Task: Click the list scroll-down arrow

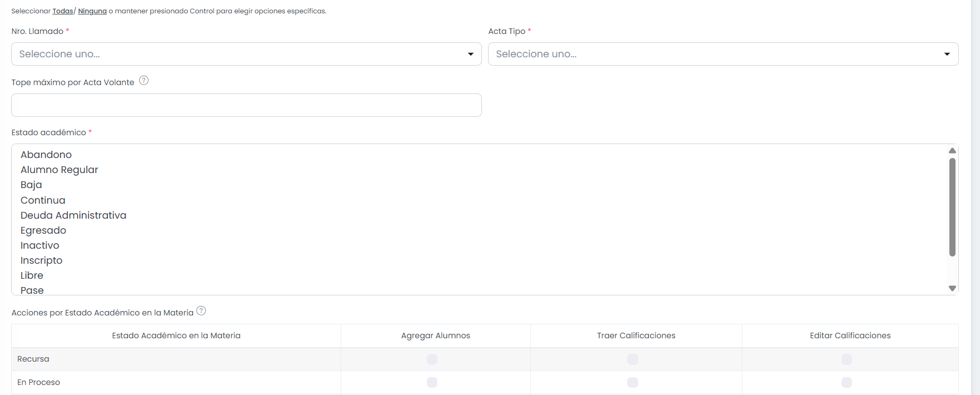Action: point(952,288)
